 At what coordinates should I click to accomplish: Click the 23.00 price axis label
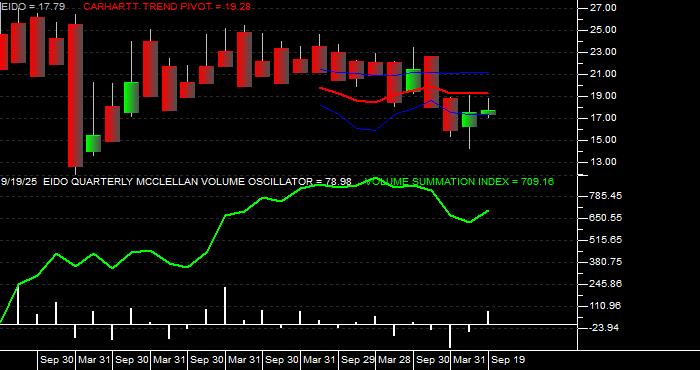coord(604,52)
